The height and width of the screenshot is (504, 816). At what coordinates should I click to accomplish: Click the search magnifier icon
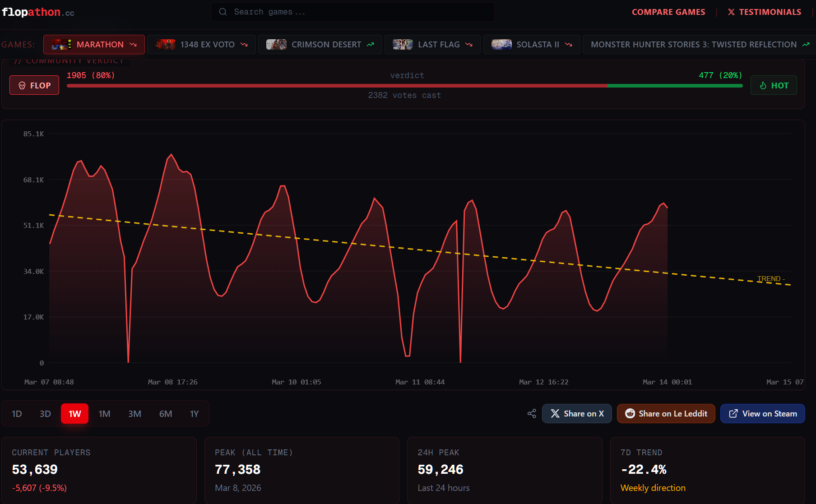223,12
